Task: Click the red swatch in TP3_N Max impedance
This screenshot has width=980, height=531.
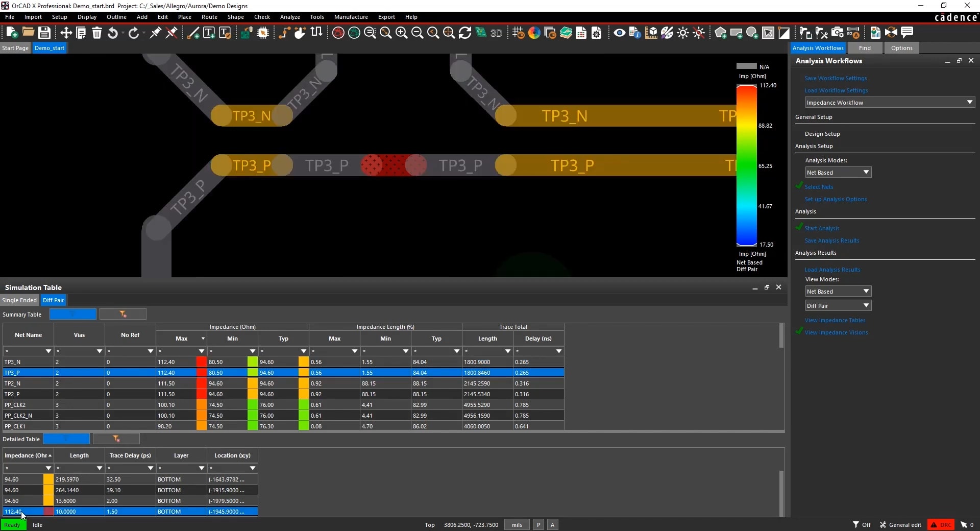Action: (x=201, y=362)
